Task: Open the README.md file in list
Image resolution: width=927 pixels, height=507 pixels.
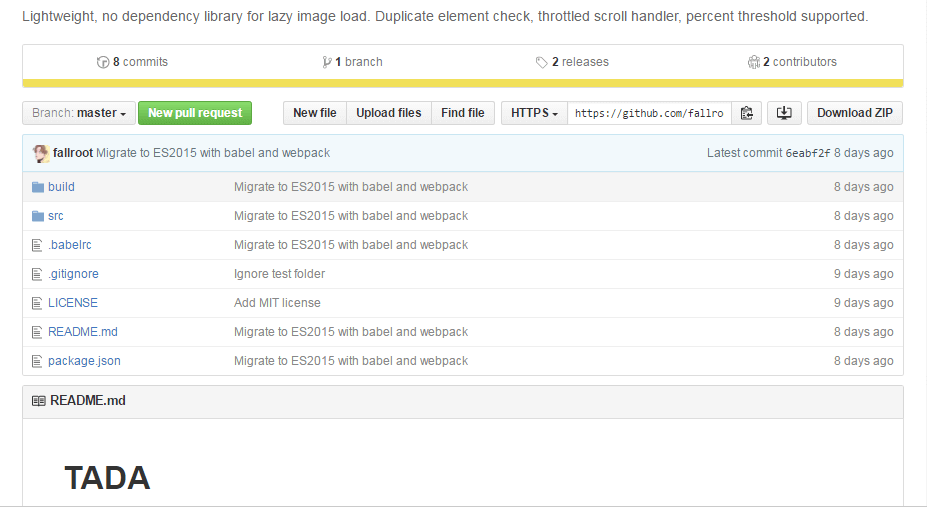Action: (83, 332)
